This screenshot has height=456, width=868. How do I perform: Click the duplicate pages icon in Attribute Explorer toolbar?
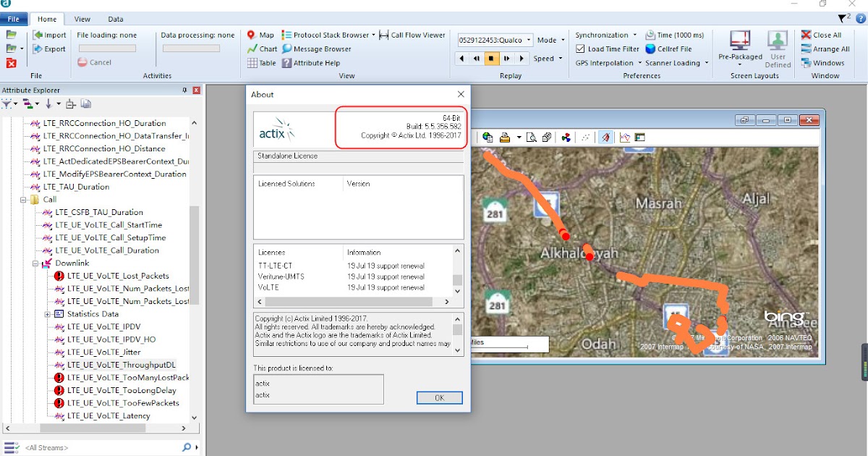(86, 104)
